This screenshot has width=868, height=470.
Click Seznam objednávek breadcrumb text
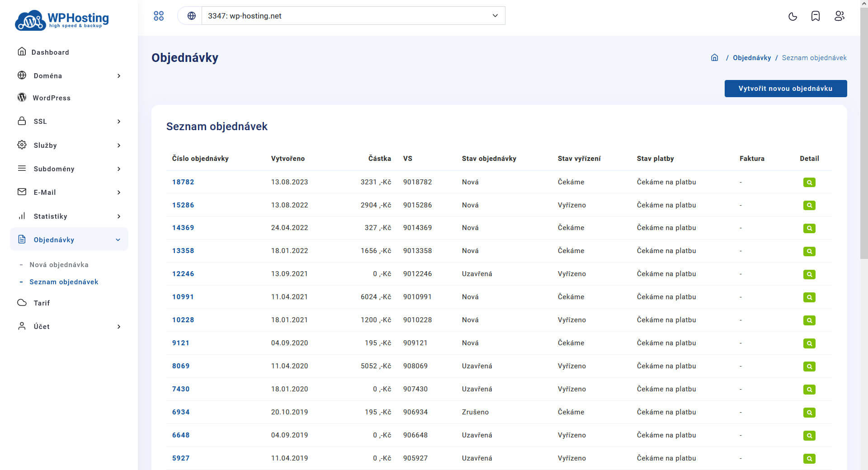tap(814, 58)
